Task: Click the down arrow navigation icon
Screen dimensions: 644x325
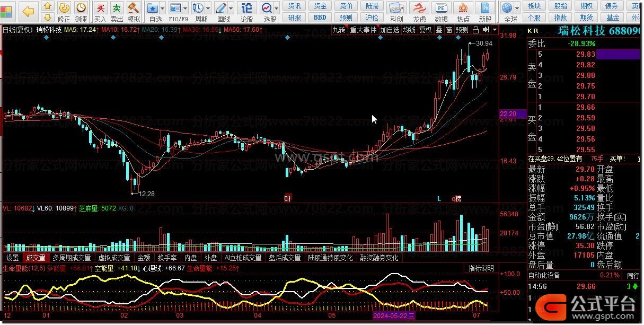Action: click(48, 17)
